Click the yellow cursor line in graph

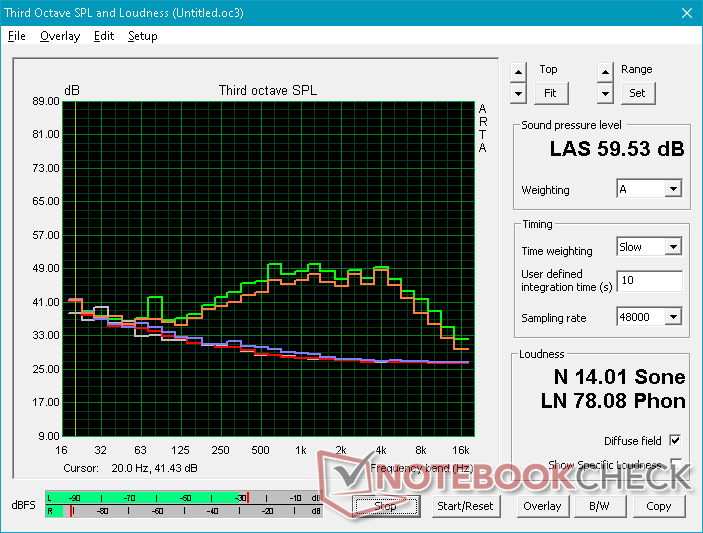click(75, 269)
